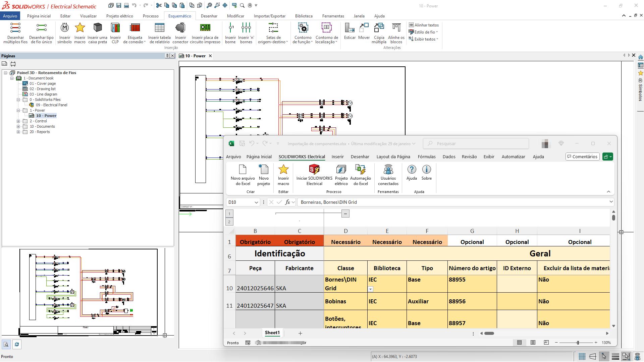Expand the 20 - Reports folder
644x362 pixels.
(18, 132)
